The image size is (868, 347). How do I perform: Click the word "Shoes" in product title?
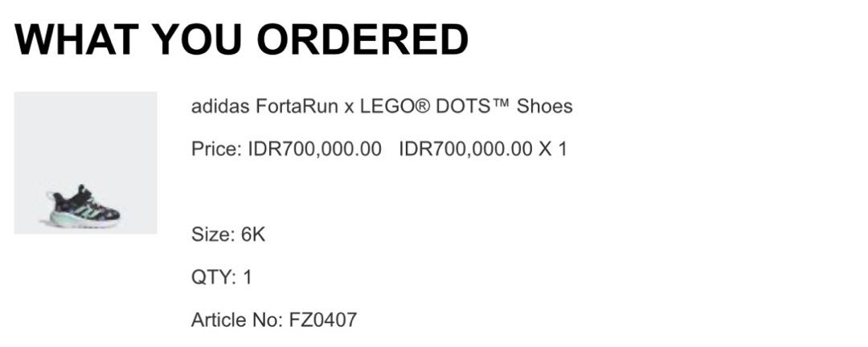(544, 106)
